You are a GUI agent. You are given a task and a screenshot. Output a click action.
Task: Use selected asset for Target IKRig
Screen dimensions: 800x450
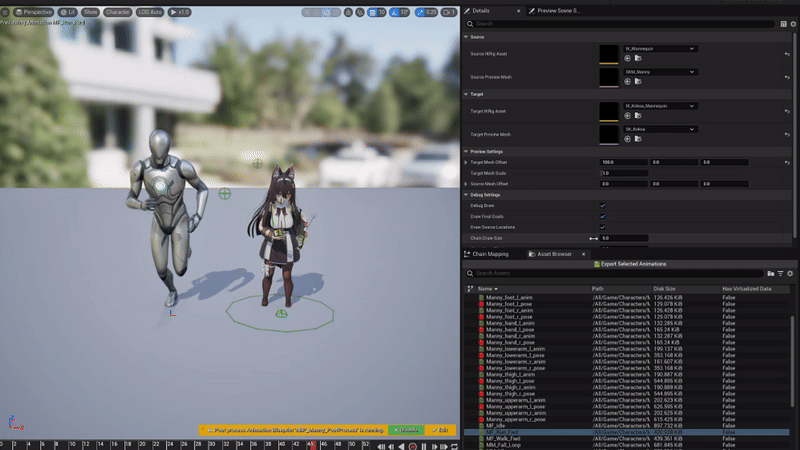(x=628, y=116)
